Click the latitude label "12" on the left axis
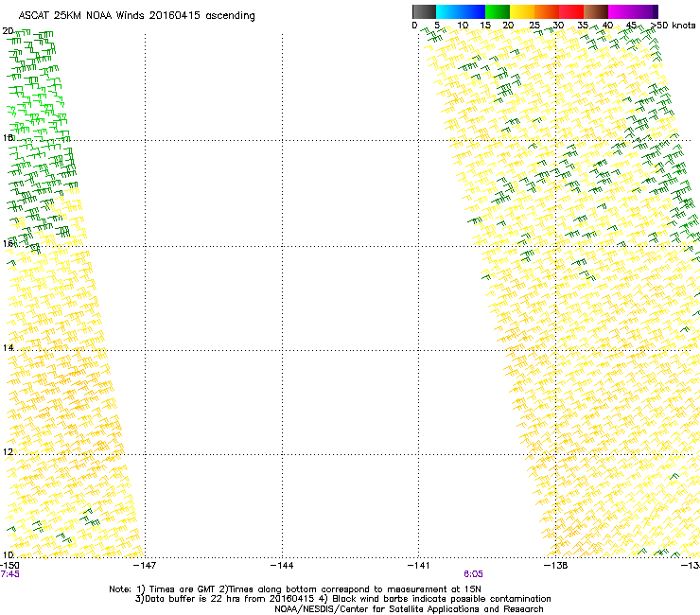 (x=8, y=452)
